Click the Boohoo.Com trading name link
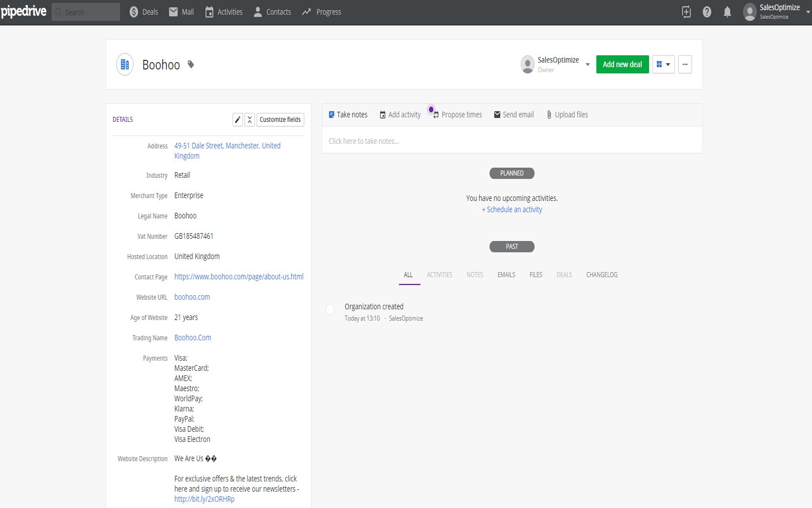Image resolution: width=812 pixels, height=508 pixels. 192,338
